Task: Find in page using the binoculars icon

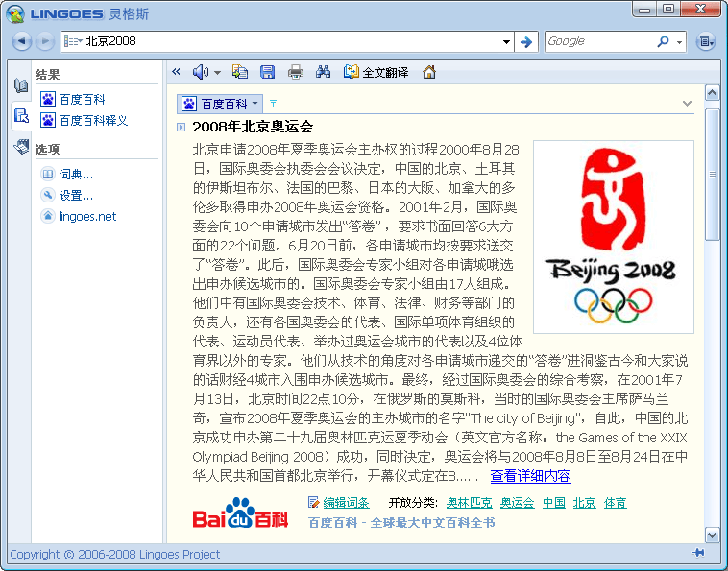Action: point(323,72)
